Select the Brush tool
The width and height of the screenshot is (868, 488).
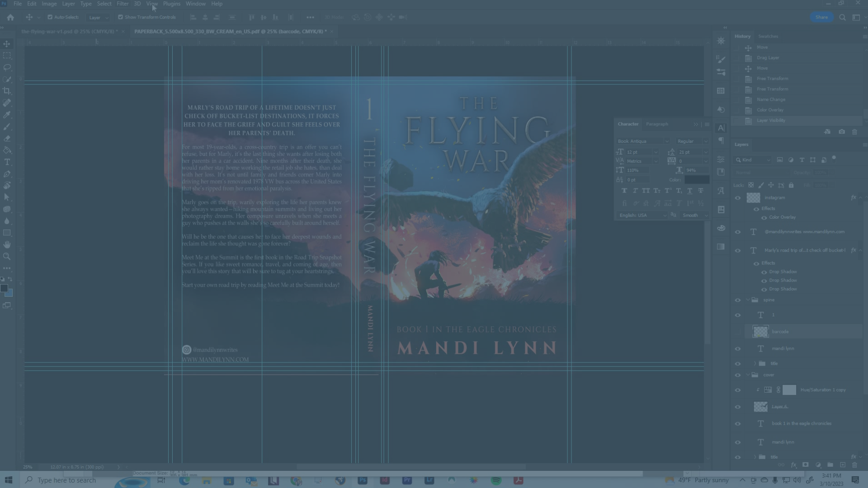(7, 127)
